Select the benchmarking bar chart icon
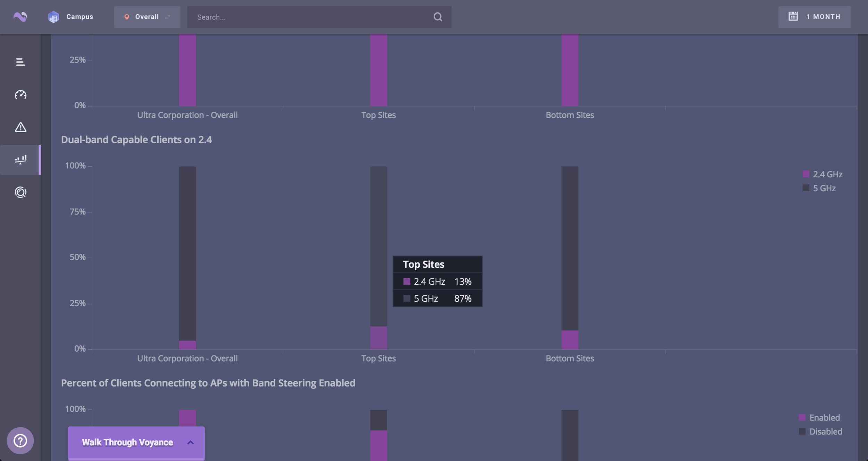Viewport: 868px width, 461px height. pyautogui.click(x=20, y=160)
